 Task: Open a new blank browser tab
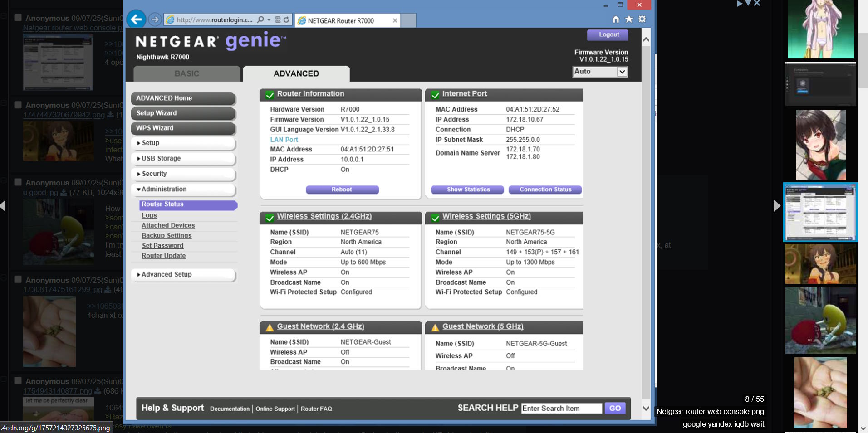(408, 20)
